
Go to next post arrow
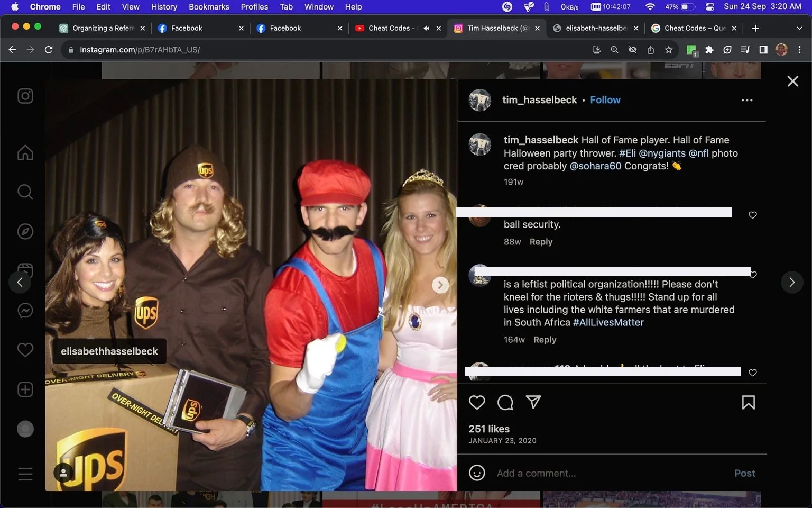[x=792, y=282]
